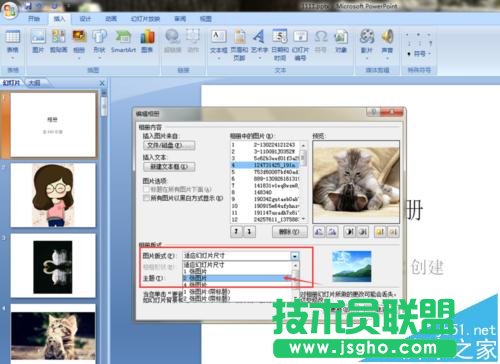
Task: Move selected picture down in album list
Action: click(249, 231)
